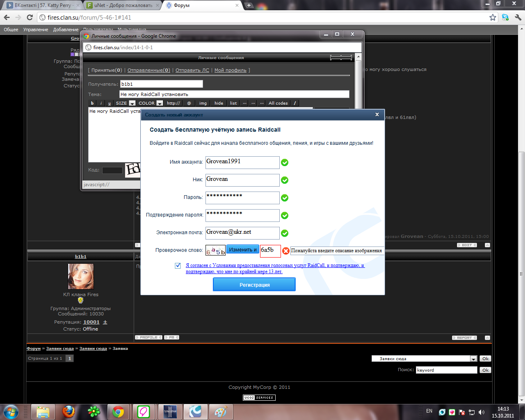Click the img code button
525x420 pixels.
(x=203, y=103)
